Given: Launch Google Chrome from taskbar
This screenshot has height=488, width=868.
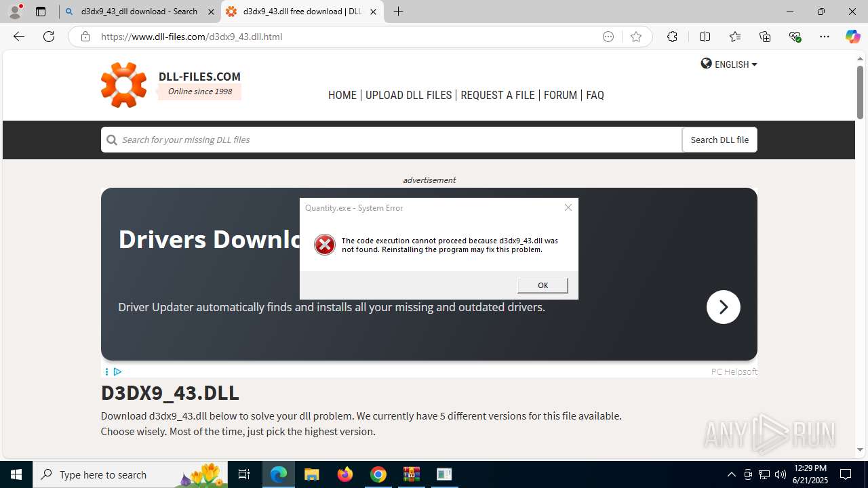Looking at the screenshot, I should coord(378,474).
